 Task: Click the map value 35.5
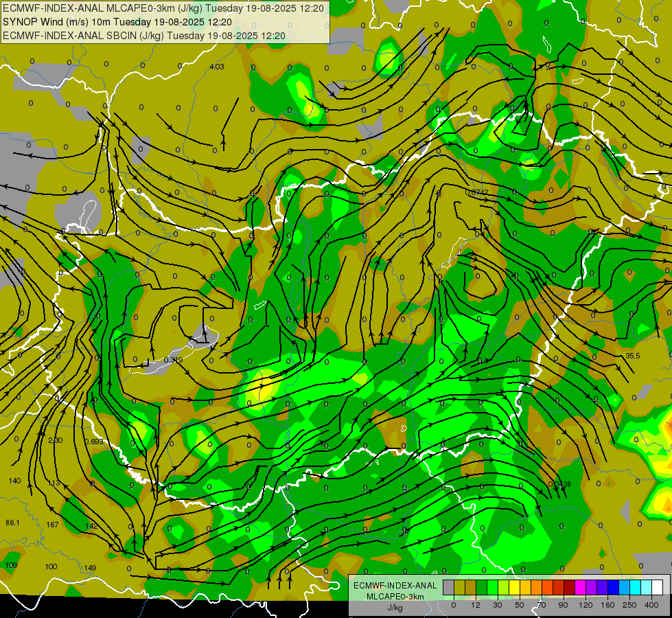633,356
